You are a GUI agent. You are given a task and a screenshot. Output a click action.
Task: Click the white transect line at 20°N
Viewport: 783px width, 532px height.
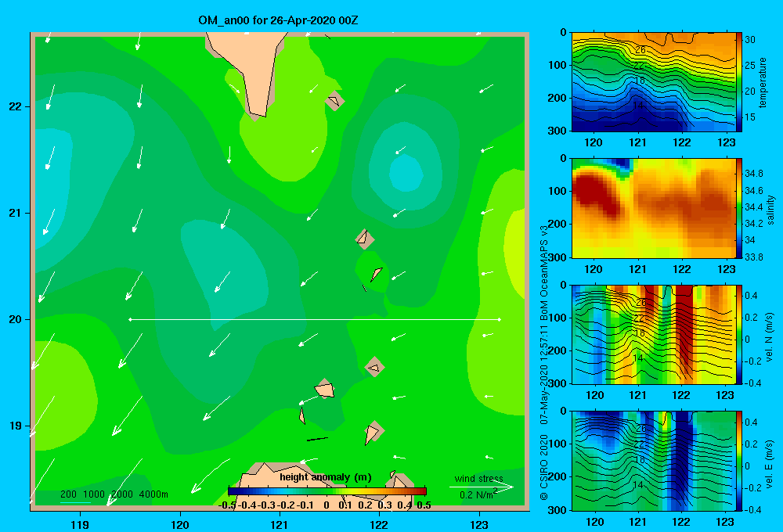315,319
